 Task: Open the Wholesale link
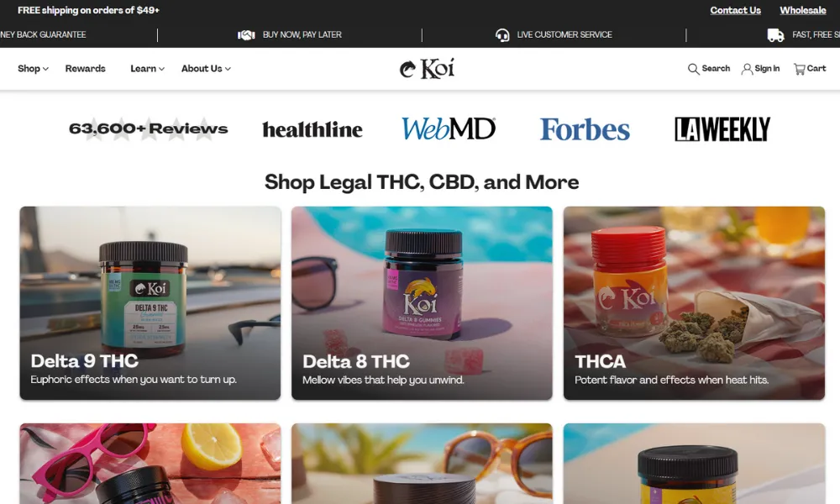coord(802,10)
